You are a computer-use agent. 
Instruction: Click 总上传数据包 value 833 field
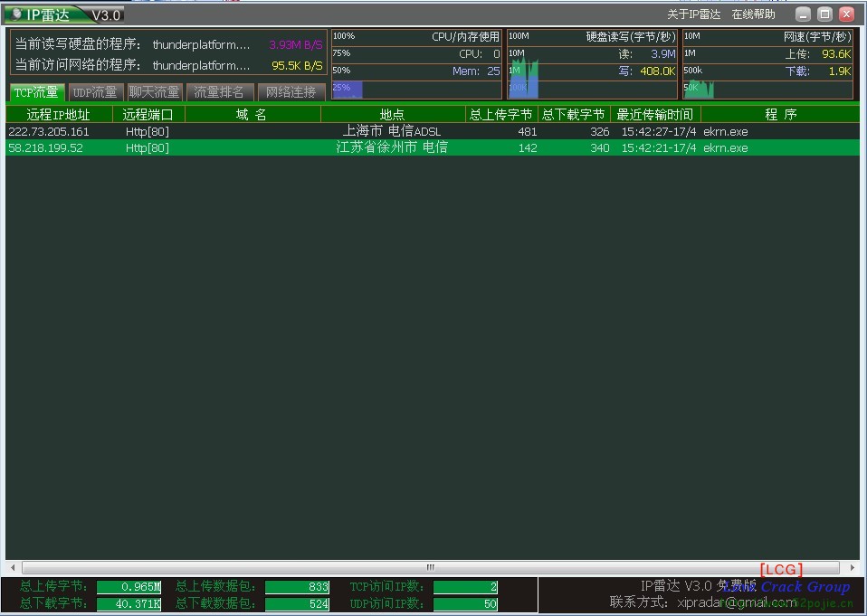tap(298, 587)
